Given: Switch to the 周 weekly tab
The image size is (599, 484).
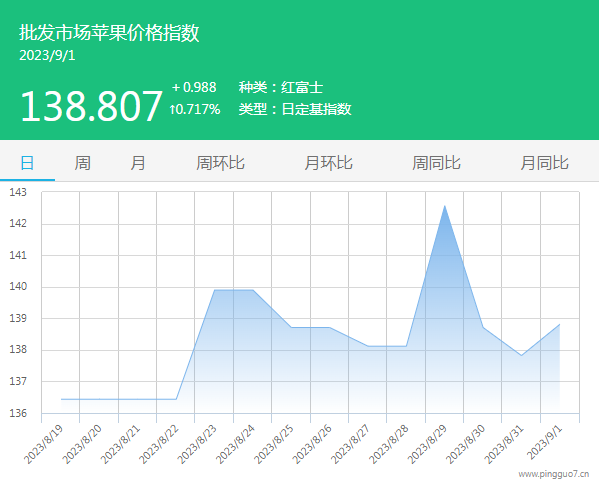Looking at the screenshot, I should [x=83, y=163].
